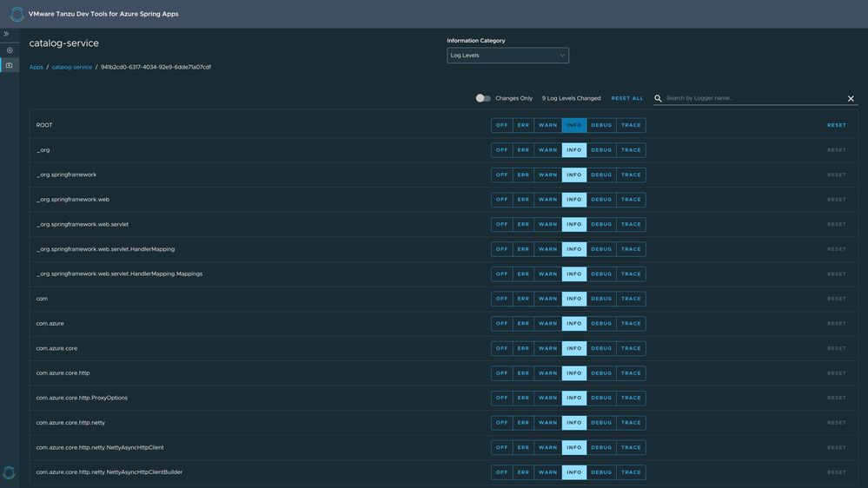Image resolution: width=868 pixels, height=488 pixels.
Task: Set NettyAsyncHttpClientBuilder logger to WARN
Action: pyautogui.click(x=548, y=472)
